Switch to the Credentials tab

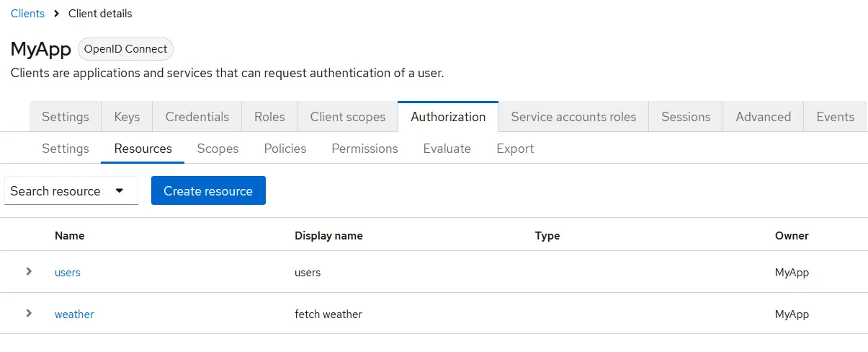197,117
